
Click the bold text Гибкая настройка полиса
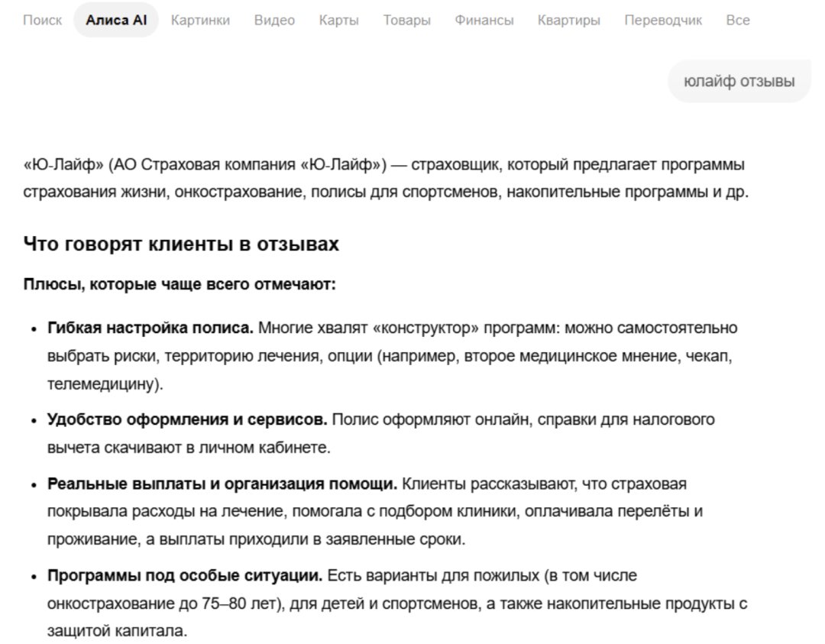pyautogui.click(x=150, y=328)
